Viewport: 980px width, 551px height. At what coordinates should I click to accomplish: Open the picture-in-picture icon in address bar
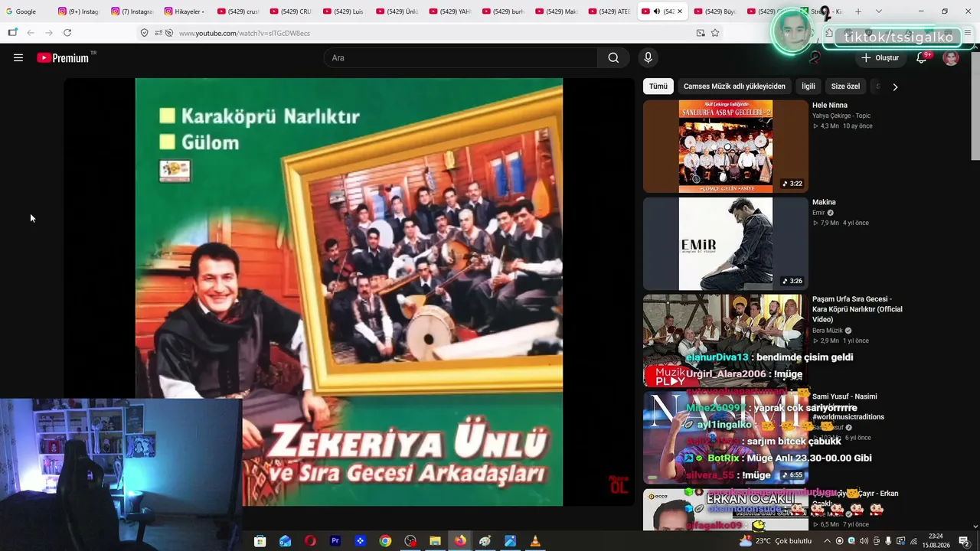[x=700, y=33]
